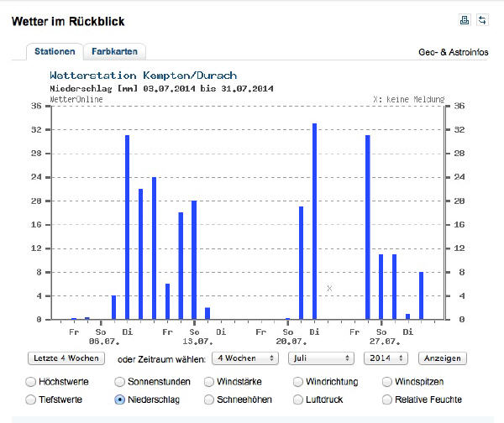
Task: Click the Letzte 4 Wochen button
Action: click(x=66, y=358)
